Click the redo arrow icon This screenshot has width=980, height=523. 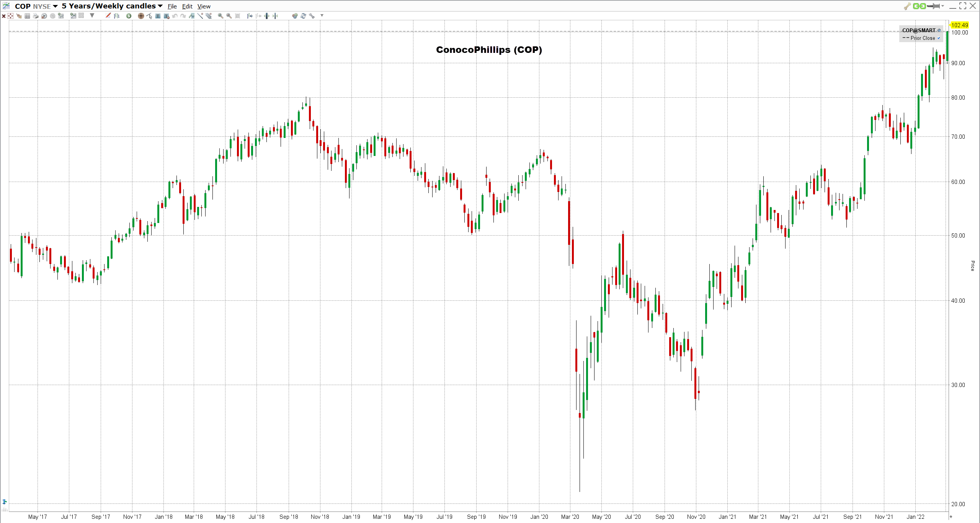183,16
